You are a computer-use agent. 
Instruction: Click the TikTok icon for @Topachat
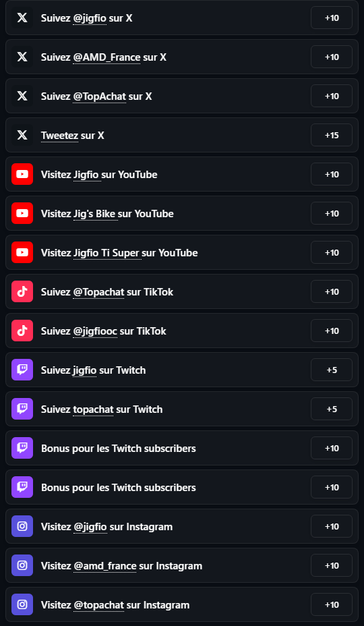click(x=22, y=292)
